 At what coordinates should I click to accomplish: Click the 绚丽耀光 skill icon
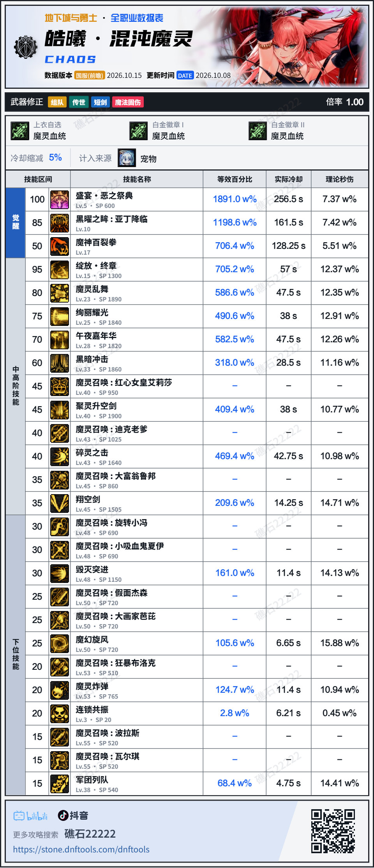[x=60, y=316]
